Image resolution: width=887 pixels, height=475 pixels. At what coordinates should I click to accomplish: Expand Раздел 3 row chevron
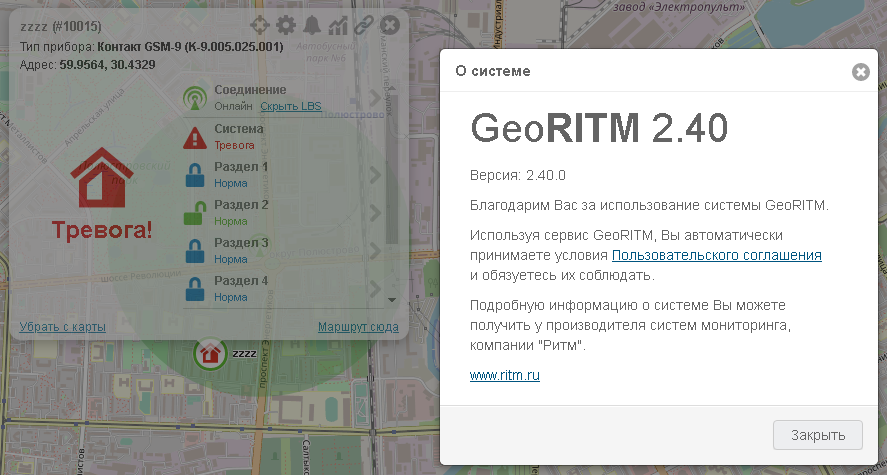pyautogui.click(x=375, y=251)
